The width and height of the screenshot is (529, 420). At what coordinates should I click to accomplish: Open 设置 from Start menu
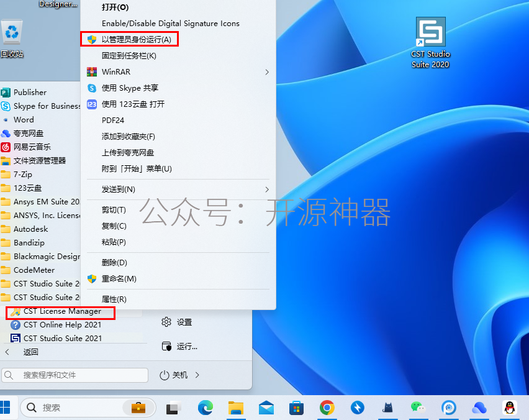coord(184,322)
